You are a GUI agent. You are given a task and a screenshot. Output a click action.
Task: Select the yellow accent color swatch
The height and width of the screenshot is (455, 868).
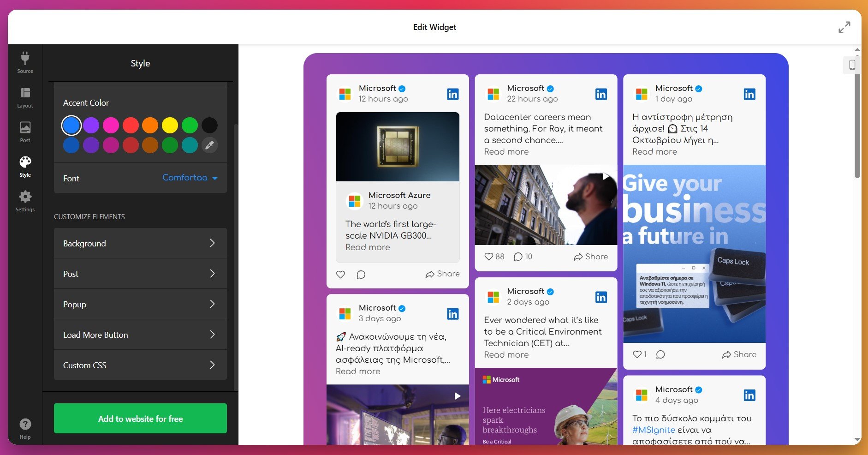170,125
